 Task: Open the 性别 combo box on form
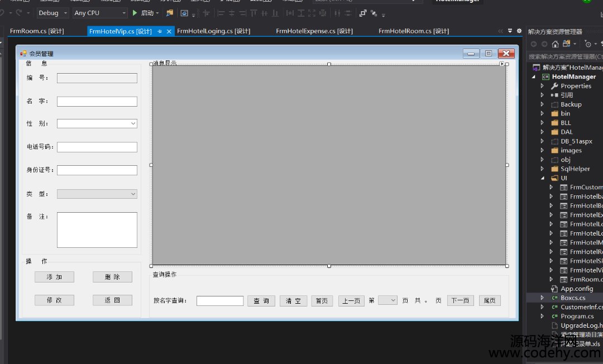pyautogui.click(x=97, y=123)
